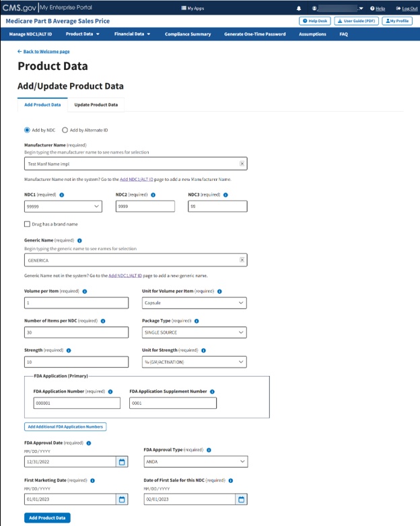Open the Financial Data menu
The image size is (420, 526).
[132, 34]
